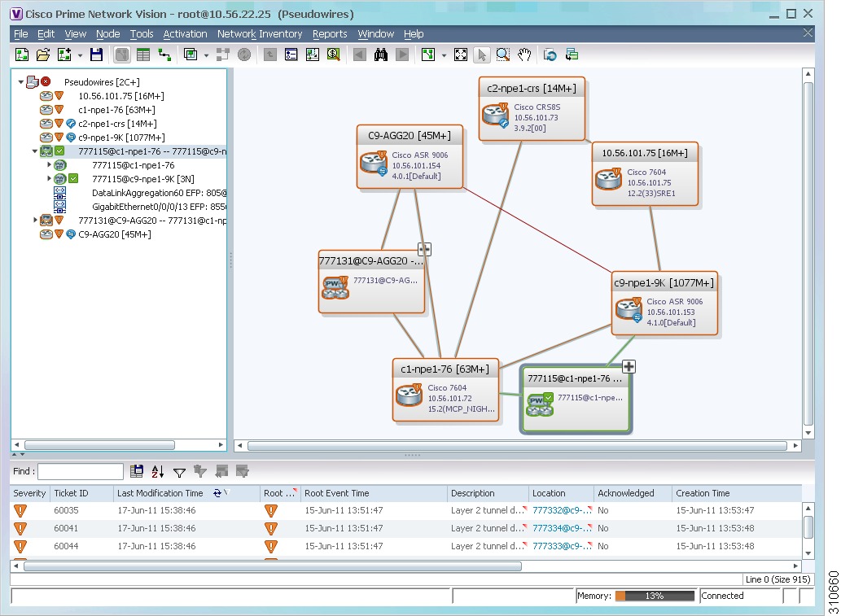Collapse the 777115@c1-npe1-76 -- 777115@c9 tree node
Screen dimensions: 841x616
click(35, 151)
